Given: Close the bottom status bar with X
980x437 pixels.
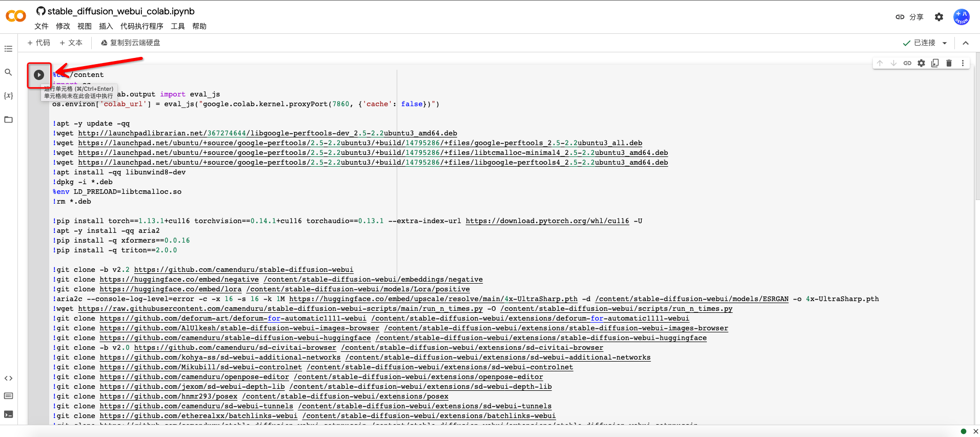Looking at the screenshot, I should [x=976, y=431].
